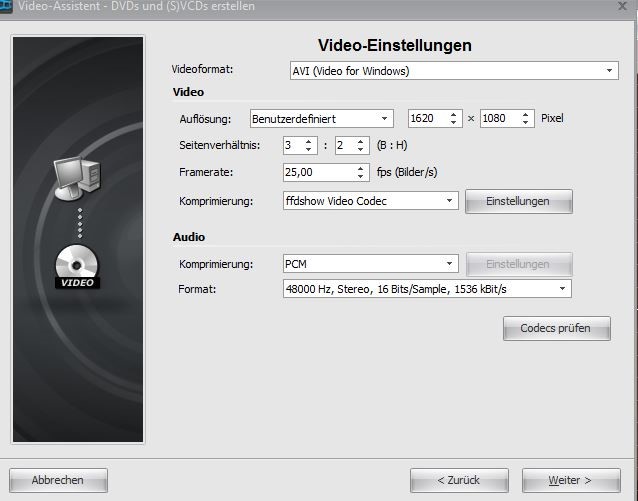Increase the Framerate value
The height and width of the screenshot is (501, 638).
point(362,168)
